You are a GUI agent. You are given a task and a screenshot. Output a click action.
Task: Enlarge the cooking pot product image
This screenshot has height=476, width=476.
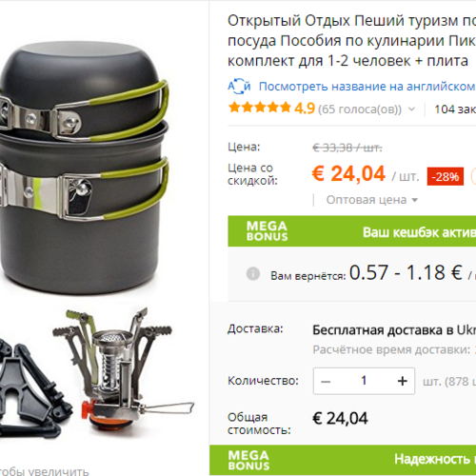[x=85, y=169]
